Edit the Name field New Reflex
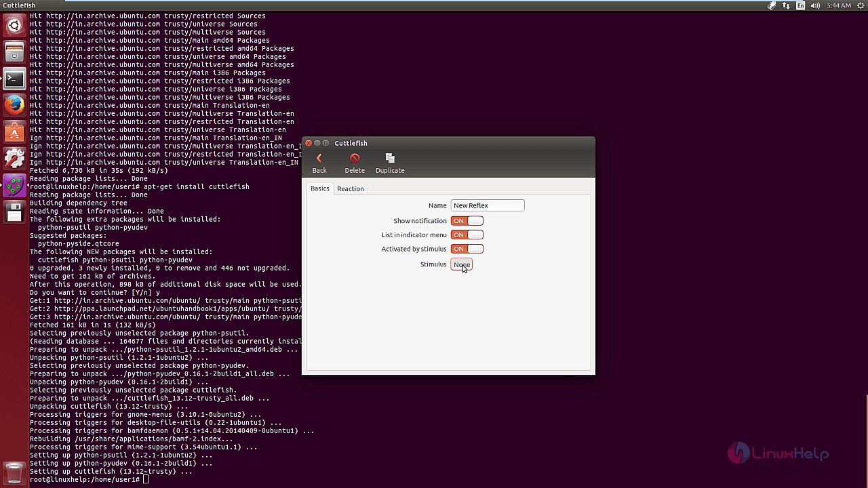 [488, 205]
